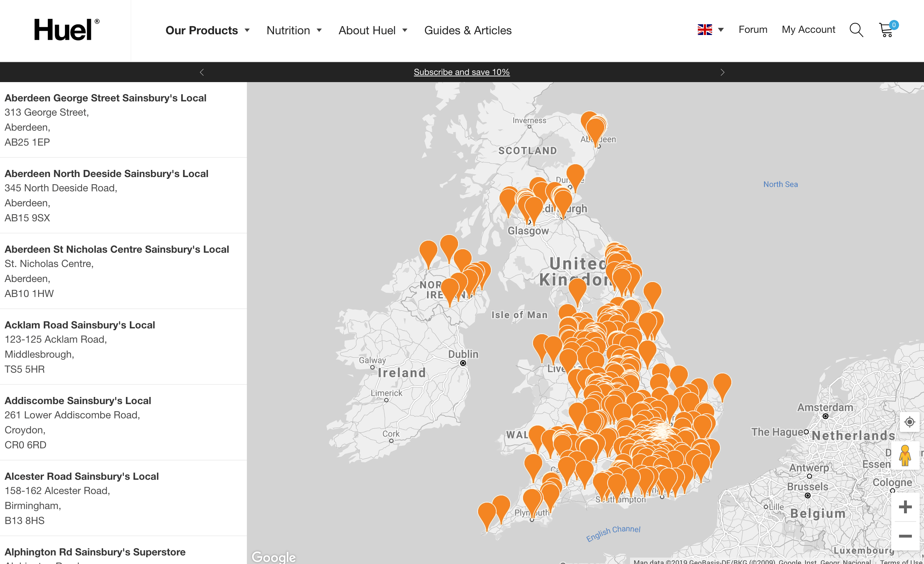Click the postcode CR0 6RD

(25, 445)
